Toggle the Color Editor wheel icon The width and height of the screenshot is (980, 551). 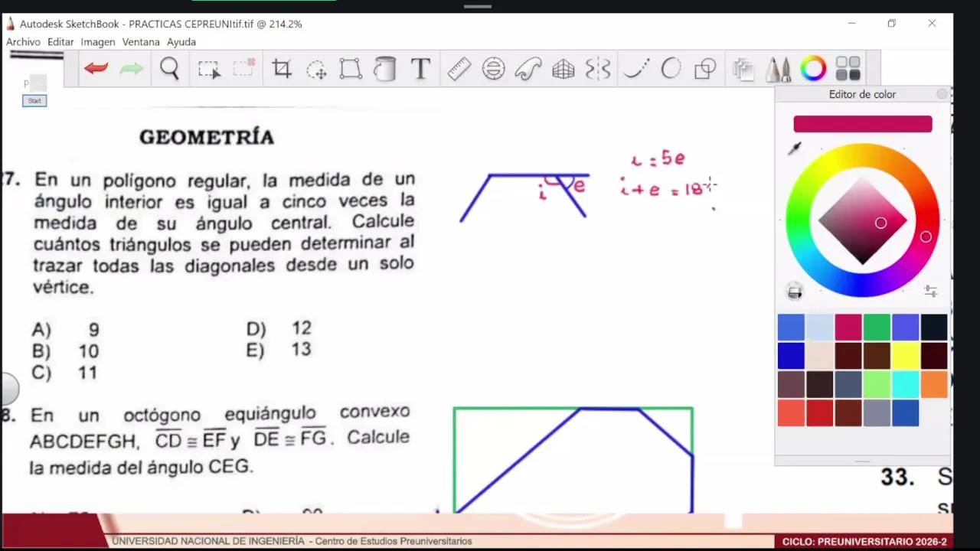813,69
